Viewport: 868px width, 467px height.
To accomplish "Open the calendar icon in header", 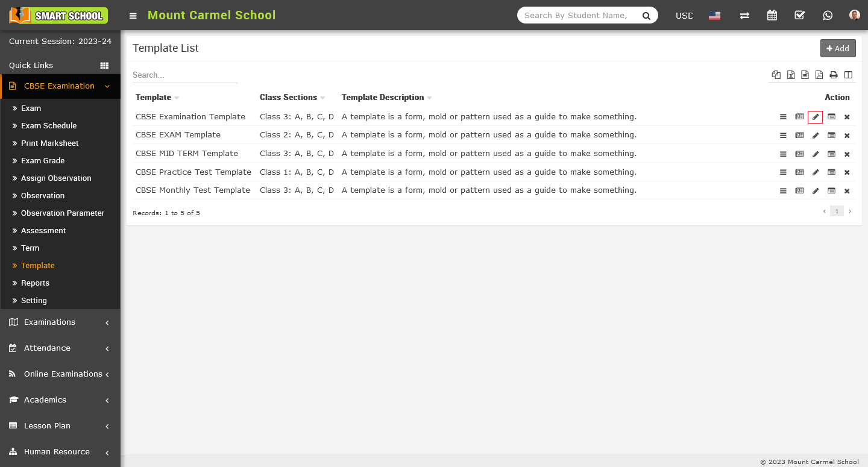I will 772,16.
